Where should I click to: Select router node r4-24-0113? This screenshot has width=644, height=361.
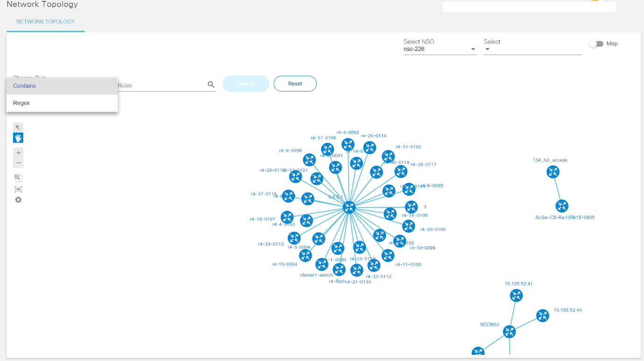294,238
